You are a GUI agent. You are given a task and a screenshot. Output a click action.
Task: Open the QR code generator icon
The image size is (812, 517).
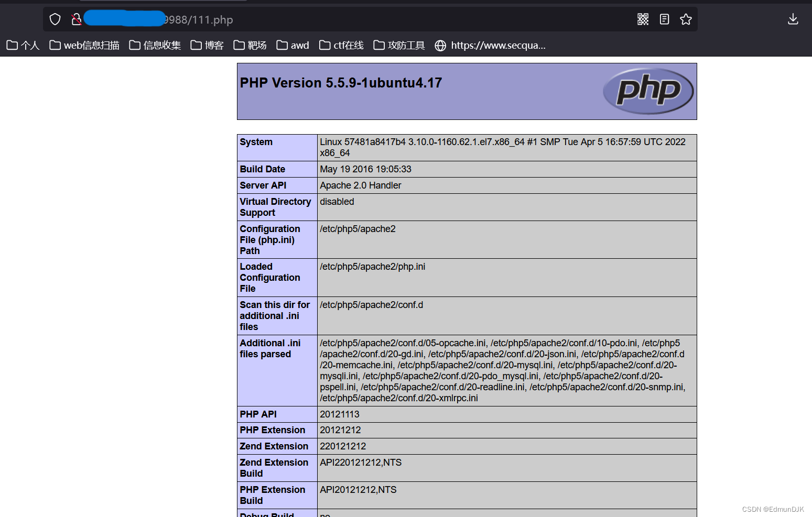(x=643, y=19)
